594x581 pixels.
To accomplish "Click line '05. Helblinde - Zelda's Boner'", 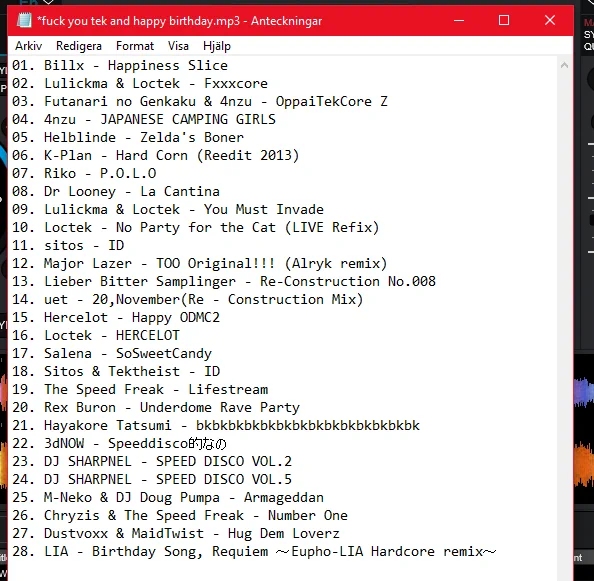I will click(x=128, y=137).
